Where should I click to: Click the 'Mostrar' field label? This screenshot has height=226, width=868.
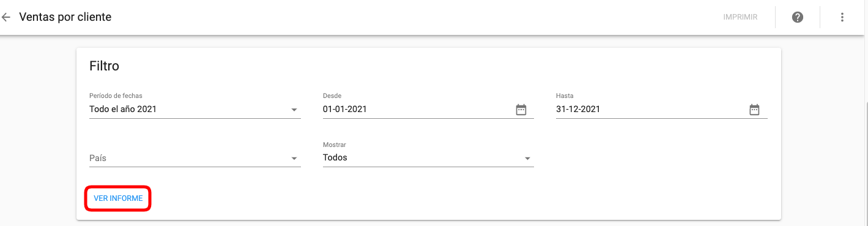[x=335, y=145]
